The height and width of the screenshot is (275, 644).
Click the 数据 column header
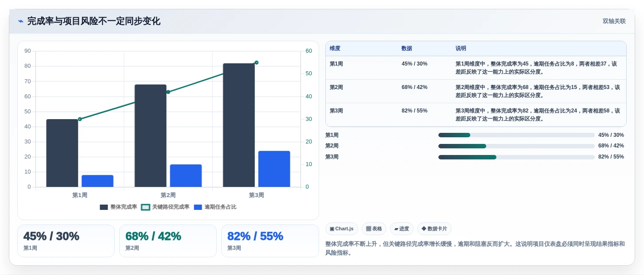coord(407,49)
